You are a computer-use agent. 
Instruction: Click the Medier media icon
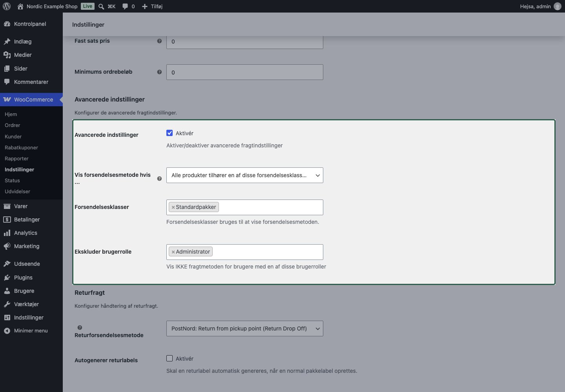(7, 55)
